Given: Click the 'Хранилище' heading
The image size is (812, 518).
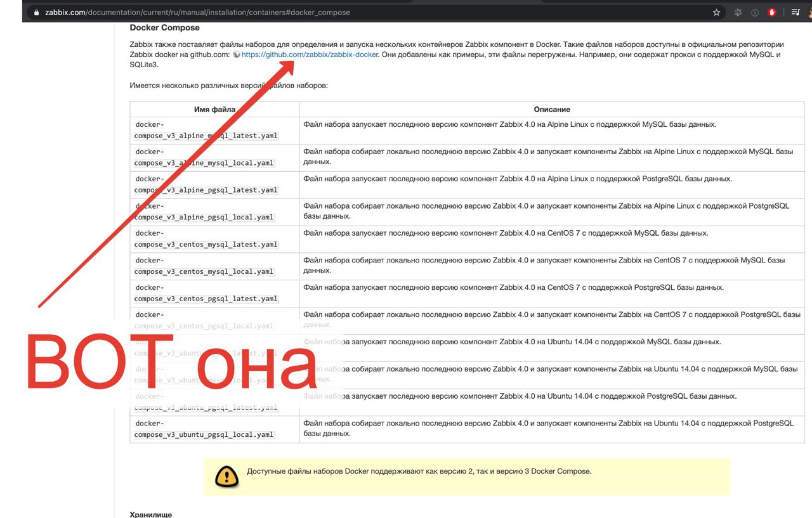Looking at the screenshot, I should point(151,514).
